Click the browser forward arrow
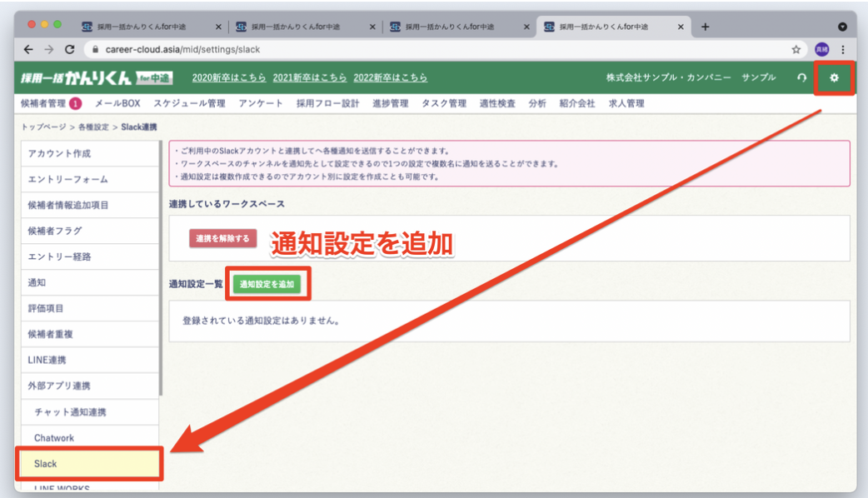Screen dimensions: 868x498 (x=48, y=49)
